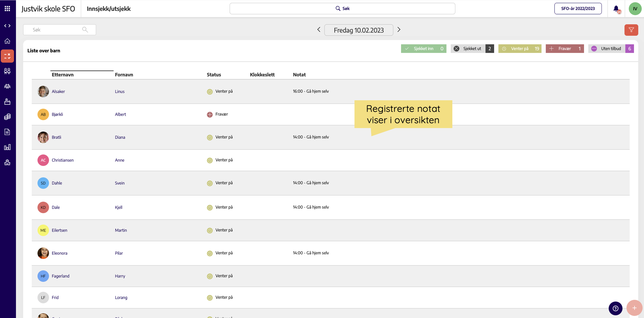Image resolution: width=644 pixels, height=318 pixels.
Task: Click the left Søk input field
Action: [x=59, y=30]
